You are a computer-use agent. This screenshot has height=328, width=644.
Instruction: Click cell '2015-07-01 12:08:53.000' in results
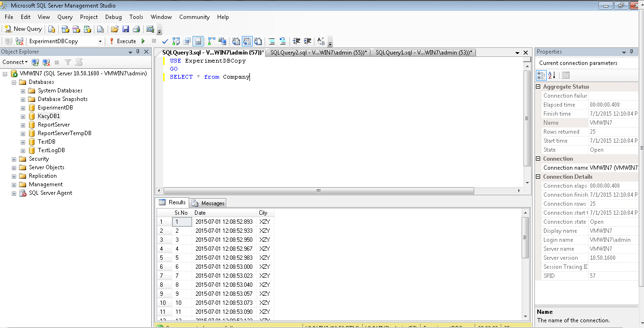click(224, 267)
